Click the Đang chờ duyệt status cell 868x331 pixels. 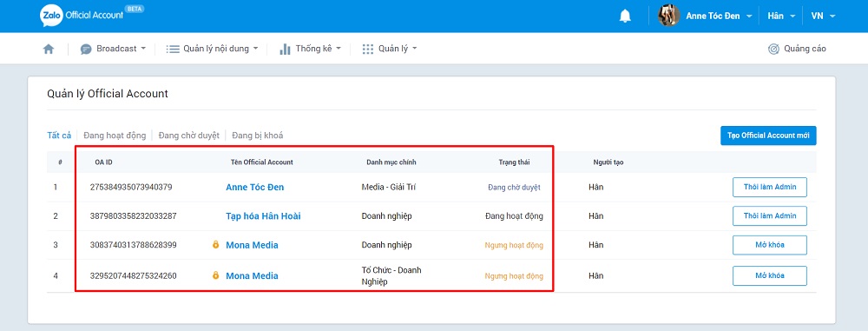[x=514, y=188]
